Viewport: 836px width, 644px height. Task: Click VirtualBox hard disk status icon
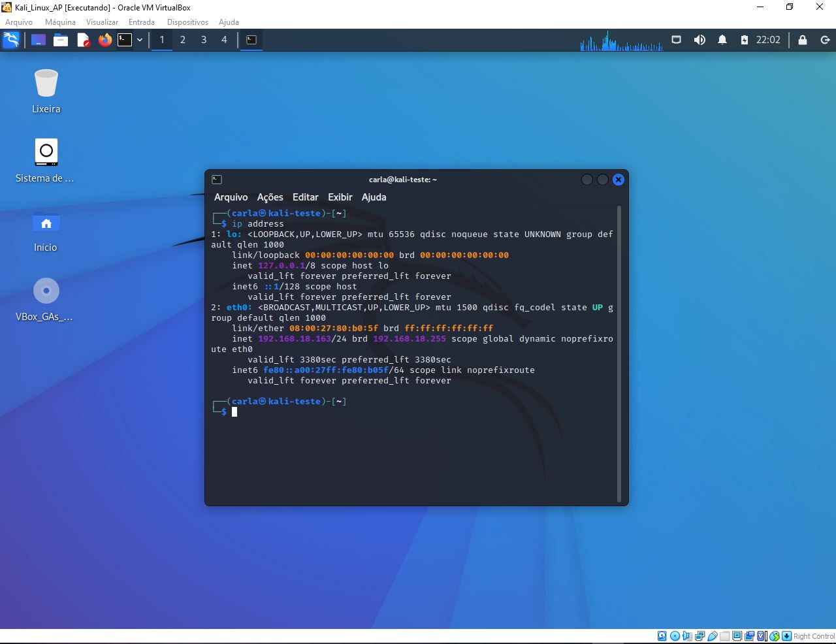[x=662, y=636]
